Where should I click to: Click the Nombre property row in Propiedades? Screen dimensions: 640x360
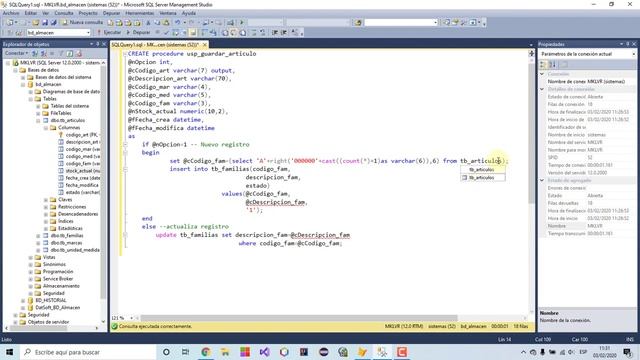coord(587,226)
